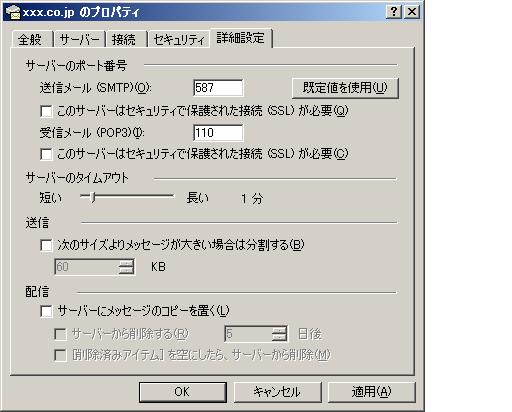The image size is (512, 412).
Task: Click the days-after spinner arrows
Action: tap(279, 334)
